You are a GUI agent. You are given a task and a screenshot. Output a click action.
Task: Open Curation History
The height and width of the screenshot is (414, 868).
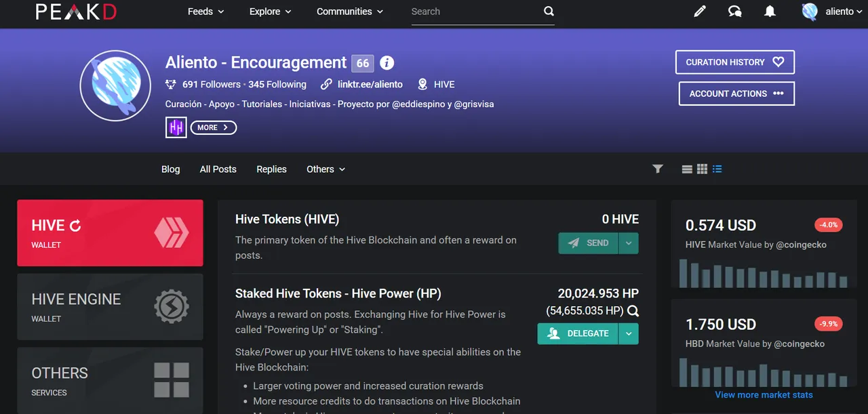coord(735,62)
